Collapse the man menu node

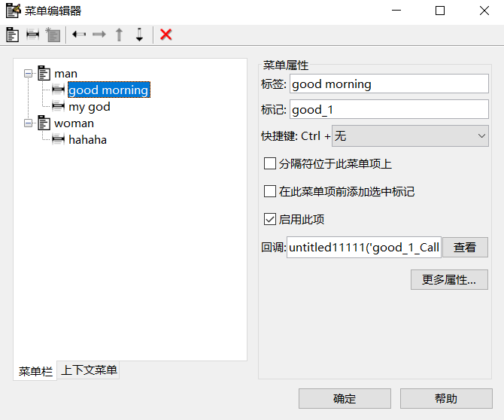pyautogui.click(x=29, y=74)
